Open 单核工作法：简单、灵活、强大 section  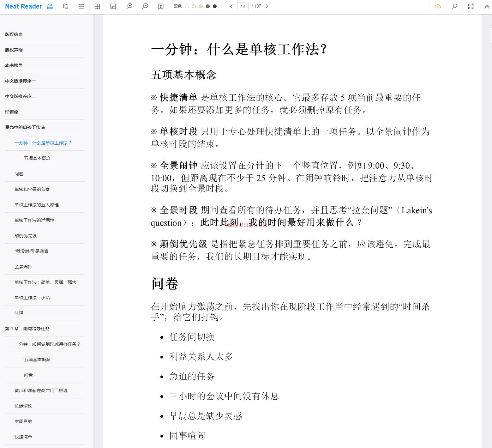(45, 282)
